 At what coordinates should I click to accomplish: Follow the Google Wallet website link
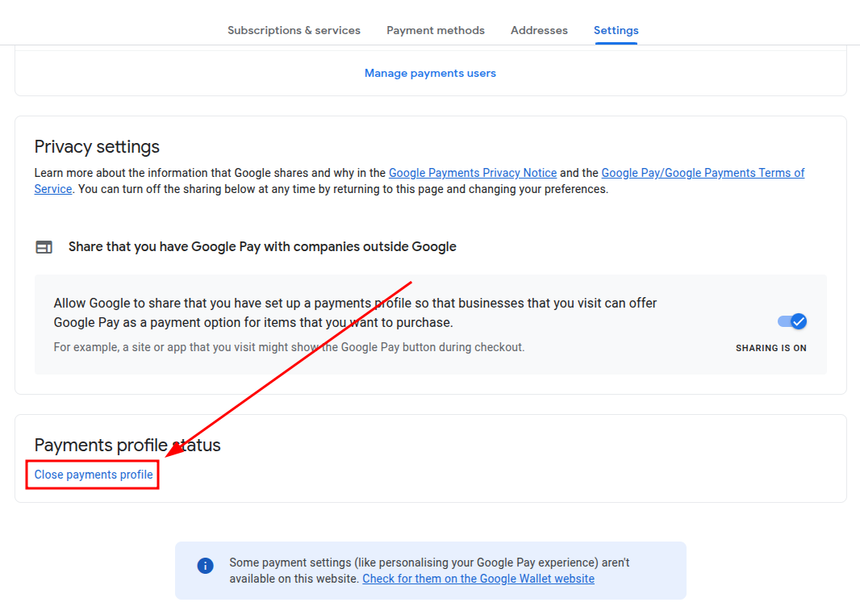click(478, 579)
